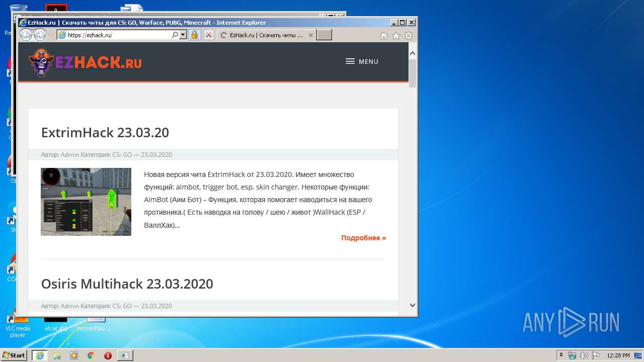Go back with the browser Back arrow
Screen dimensions: 644x362
26,35
